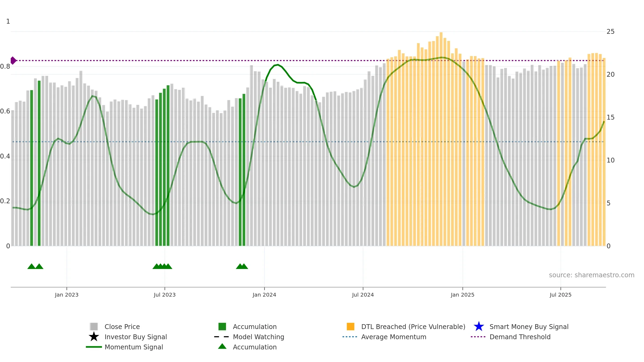
Task: Click the black star Investor Buy Signal icon
Action: pyautogui.click(x=94, y=337)
